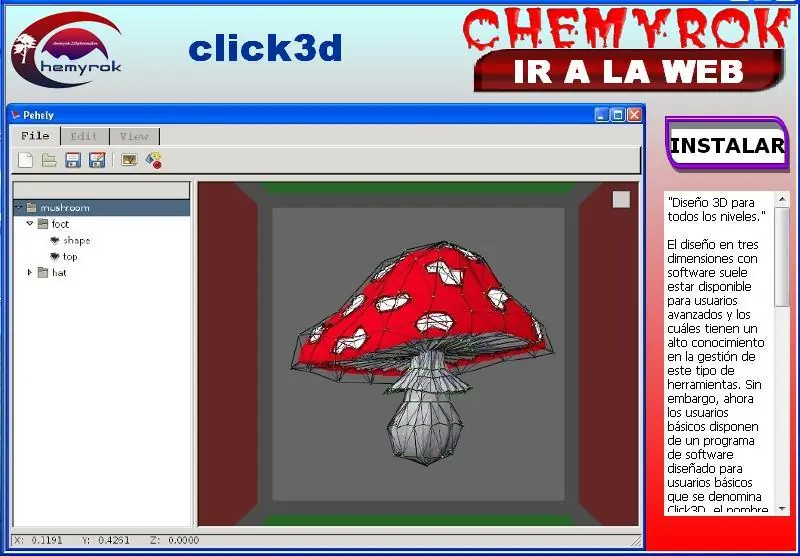Click the click3d title text
800x556 pixels.
tap(265, 48)
